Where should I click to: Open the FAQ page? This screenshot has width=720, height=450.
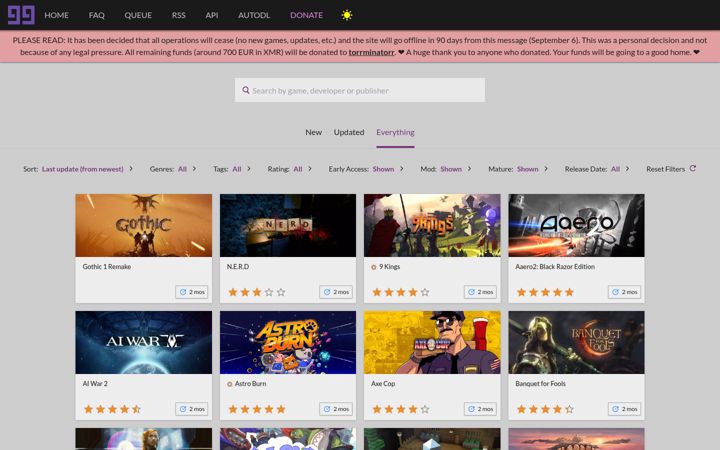(x=96, y=15)
